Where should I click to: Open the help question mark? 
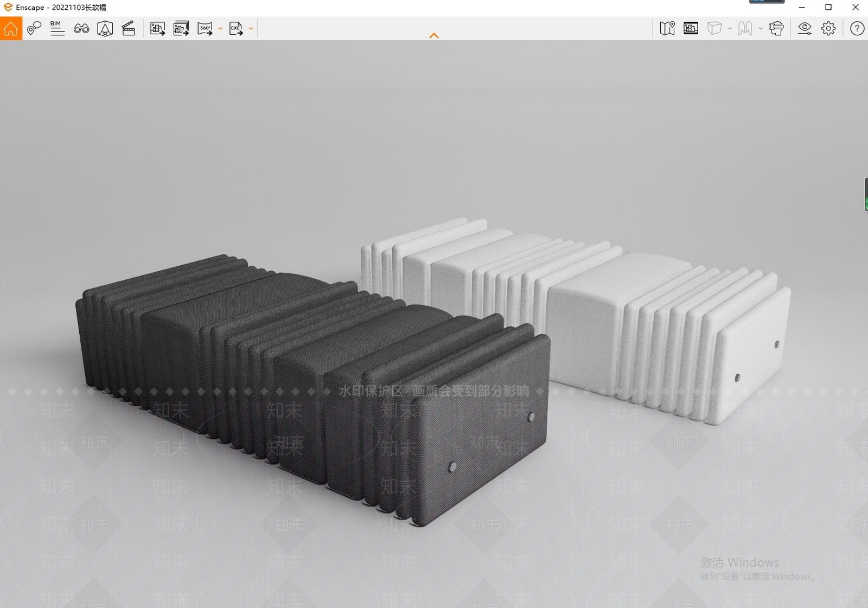857,28
